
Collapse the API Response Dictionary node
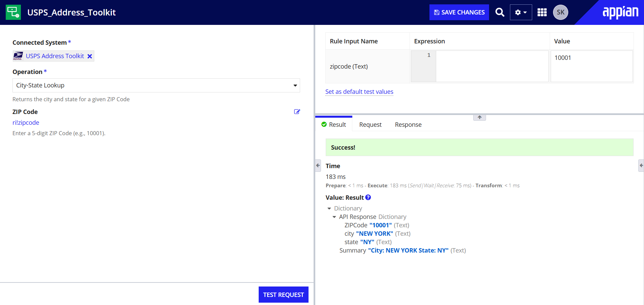coord(334,217)
